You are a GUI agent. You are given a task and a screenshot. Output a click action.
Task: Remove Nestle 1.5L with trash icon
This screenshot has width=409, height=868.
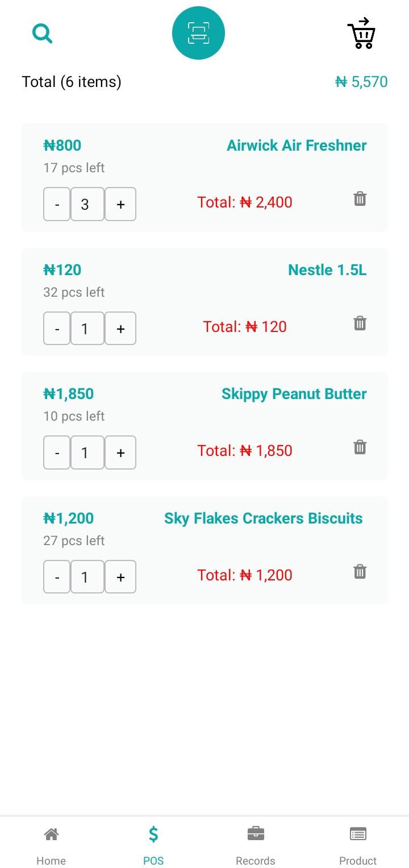360,323
